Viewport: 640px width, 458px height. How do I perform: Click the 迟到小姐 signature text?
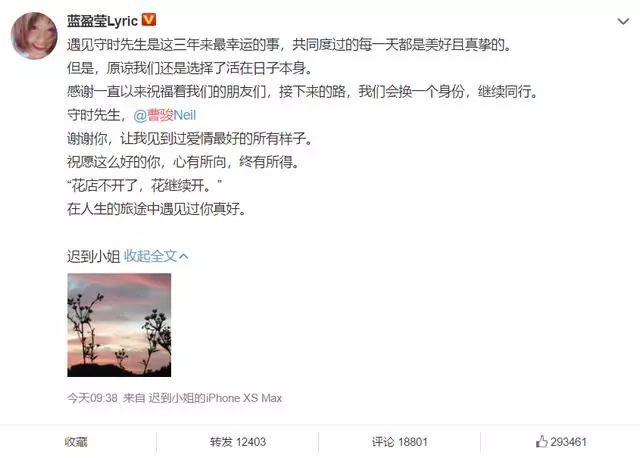93,256
